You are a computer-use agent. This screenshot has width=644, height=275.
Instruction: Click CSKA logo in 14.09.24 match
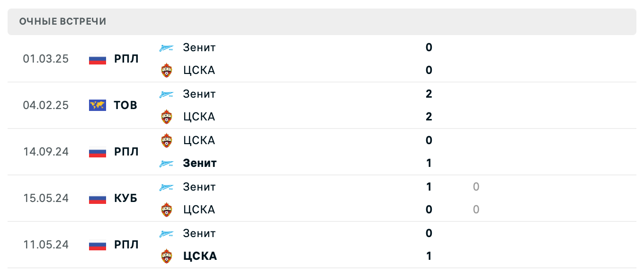click(x=166, y=140)
